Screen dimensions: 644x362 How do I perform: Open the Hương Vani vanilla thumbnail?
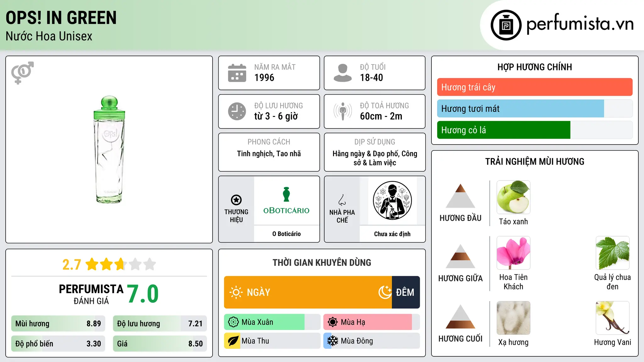click(x=612, y=318)
